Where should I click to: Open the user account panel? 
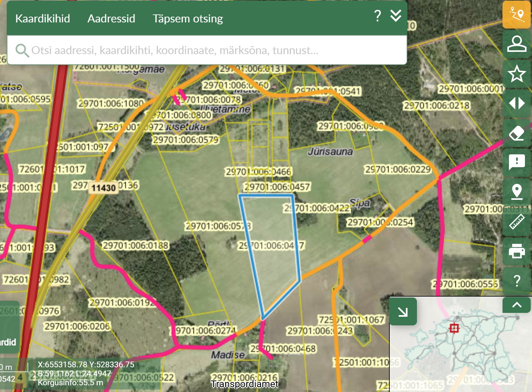[516, 44]
